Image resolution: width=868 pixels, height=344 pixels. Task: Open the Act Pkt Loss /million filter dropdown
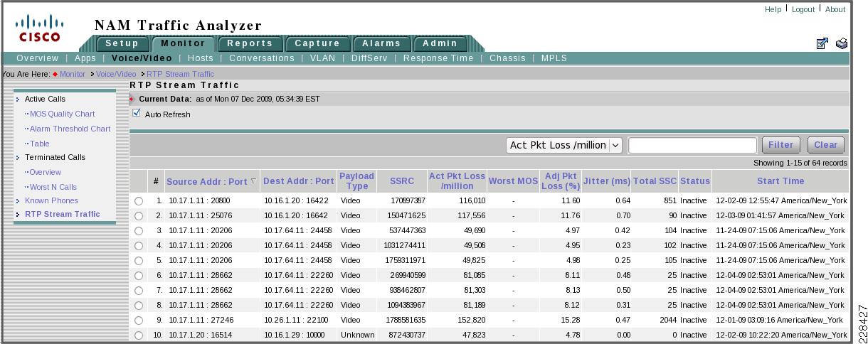564,145
